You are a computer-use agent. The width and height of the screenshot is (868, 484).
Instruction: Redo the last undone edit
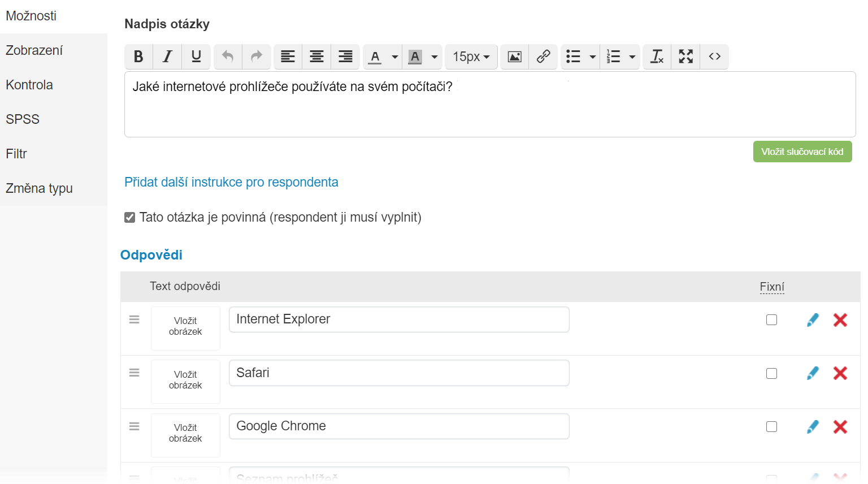click(x=257, y=57)
